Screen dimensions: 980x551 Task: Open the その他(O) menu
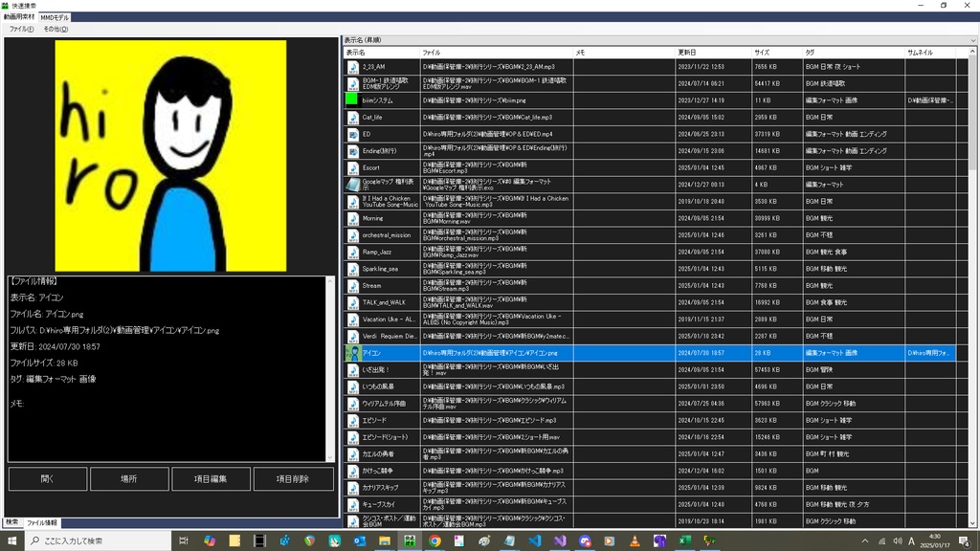[56, 29]
